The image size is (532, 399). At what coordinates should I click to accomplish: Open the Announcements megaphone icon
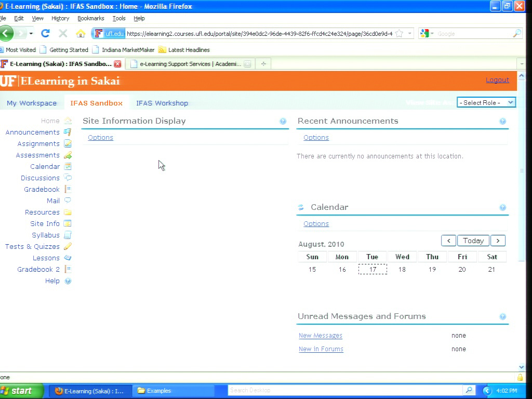[x=68, y=132]
